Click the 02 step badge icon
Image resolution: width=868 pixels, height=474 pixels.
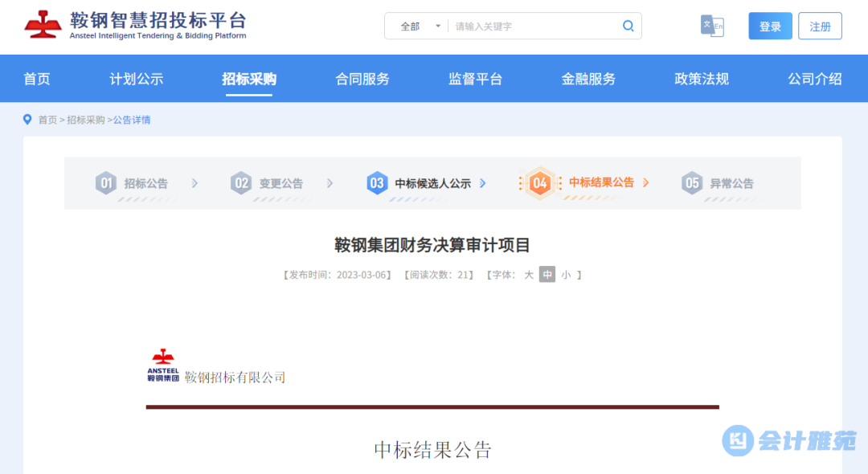(x=241, y=183)
